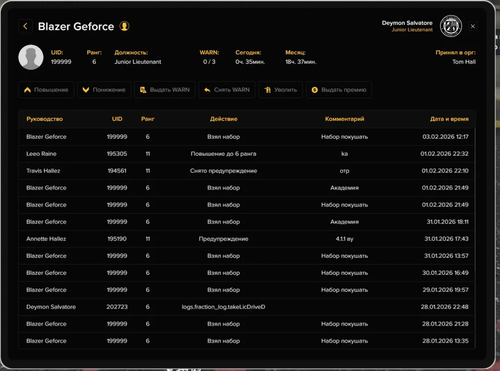Click the date 30.01.2026 16:49

coord(445,273)
